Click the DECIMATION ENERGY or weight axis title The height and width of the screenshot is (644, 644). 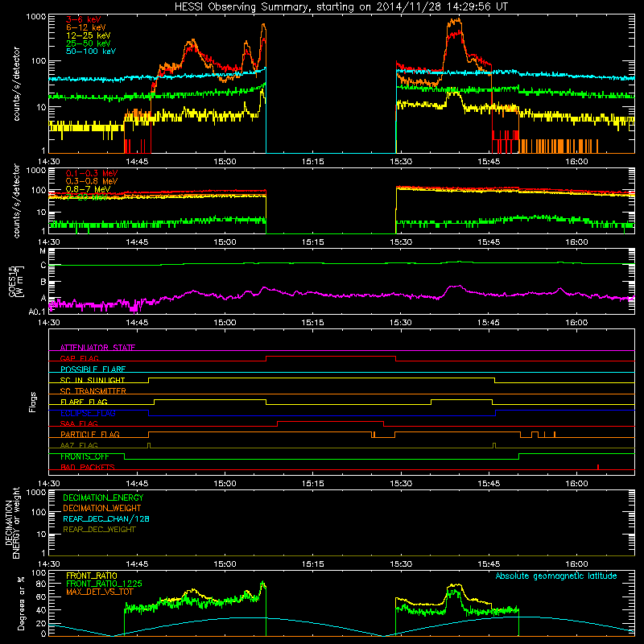coord(12,522)
